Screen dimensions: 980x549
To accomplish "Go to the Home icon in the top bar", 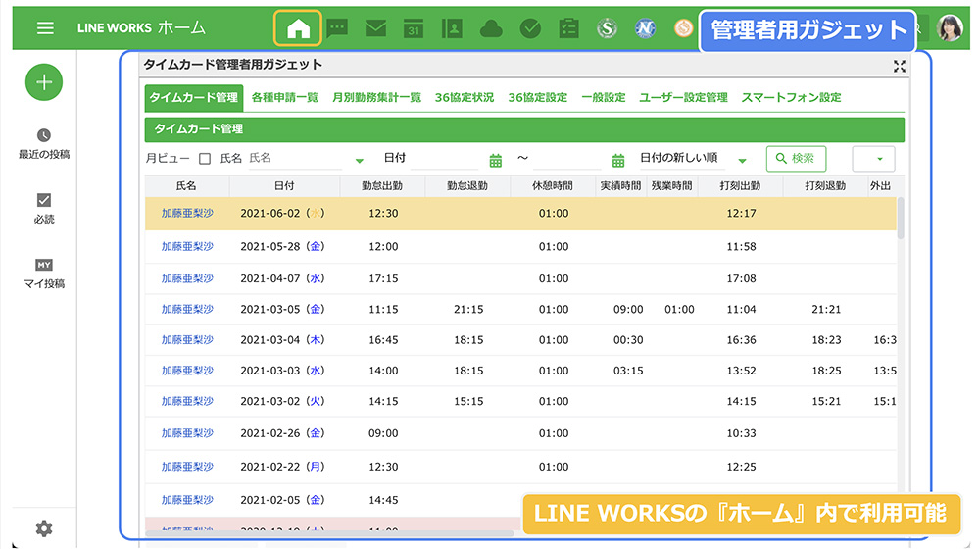I will [298, 28].
